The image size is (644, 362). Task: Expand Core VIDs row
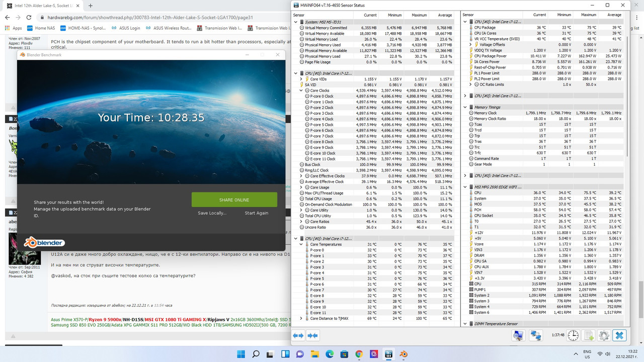tap(301, 79)
